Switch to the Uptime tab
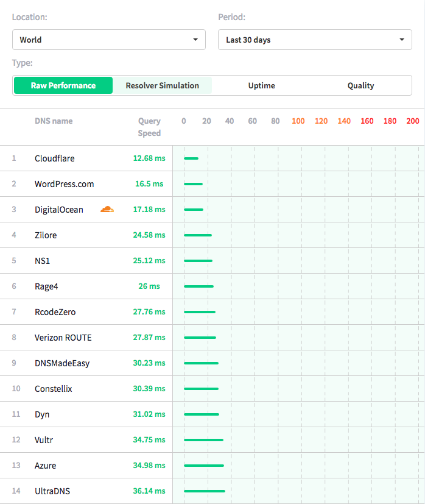Screen dimensions: 425x504 (261, 85)
